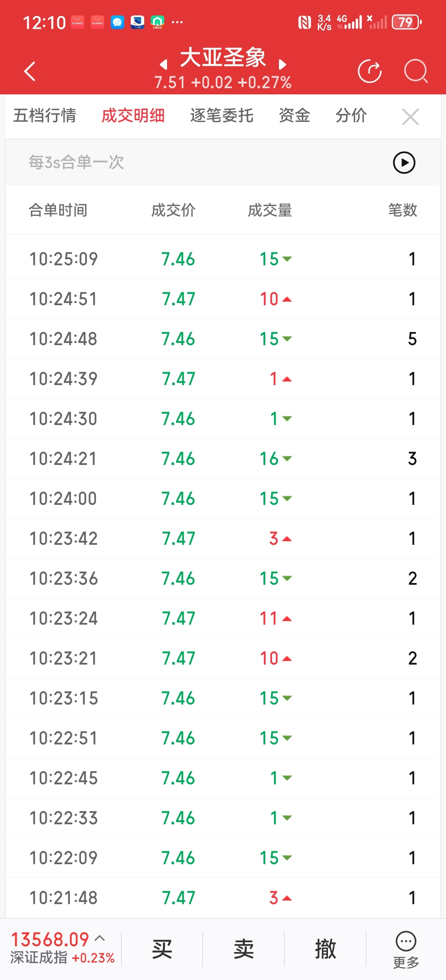Switch to the next stock with the right triangle

(x=282, y=64)
